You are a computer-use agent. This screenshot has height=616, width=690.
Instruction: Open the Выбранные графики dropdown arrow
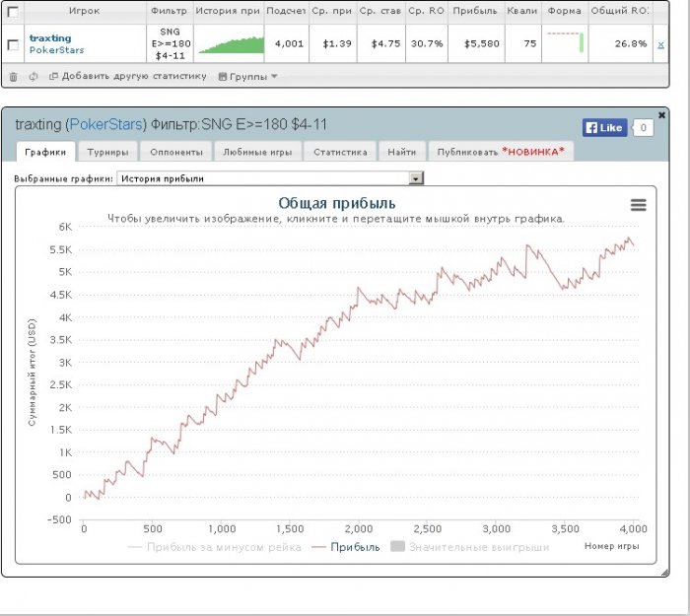[x=416, y=178]
